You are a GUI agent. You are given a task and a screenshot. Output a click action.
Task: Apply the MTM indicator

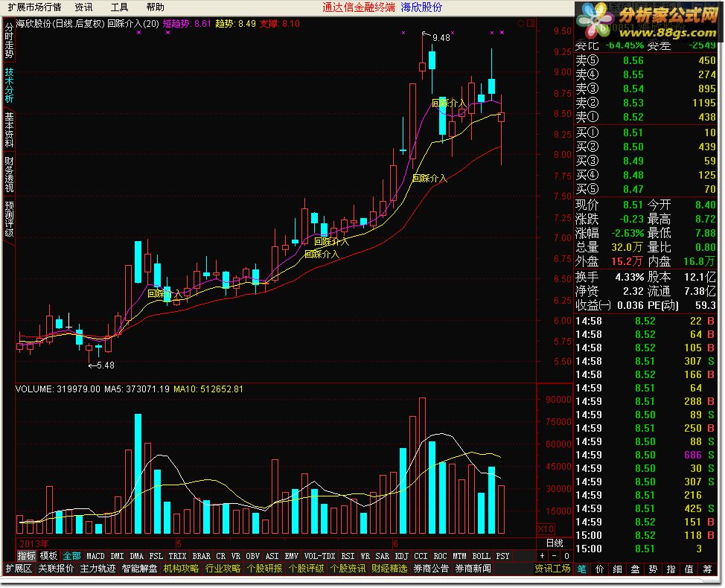(459, 556)
